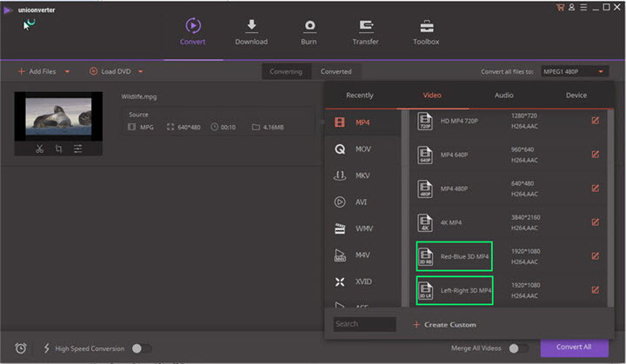Expand the Load DVD dropdown arrow
Image resolution: width=626 pixels, height=364 pixels.
tap(140, 71)
